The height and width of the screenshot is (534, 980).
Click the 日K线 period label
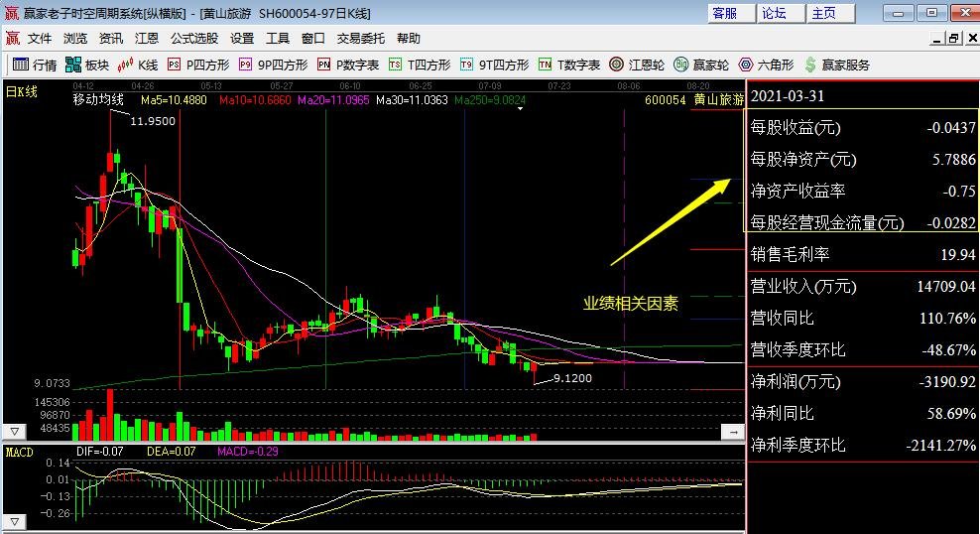coord(21,92)
